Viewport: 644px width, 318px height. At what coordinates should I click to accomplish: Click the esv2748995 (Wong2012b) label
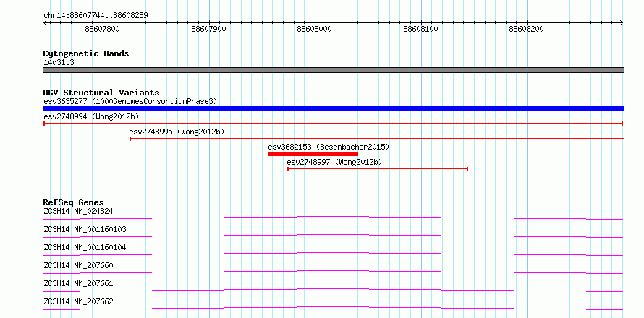coord(177,132)
